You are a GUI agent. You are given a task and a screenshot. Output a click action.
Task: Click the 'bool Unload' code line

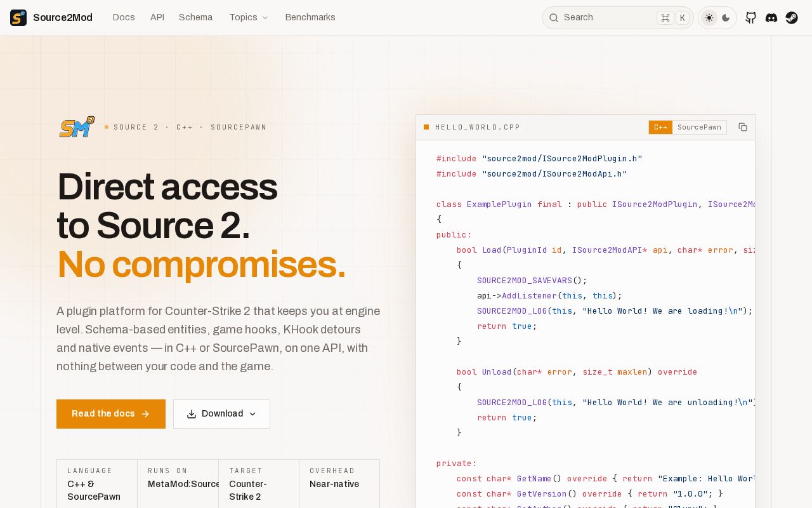577,372
